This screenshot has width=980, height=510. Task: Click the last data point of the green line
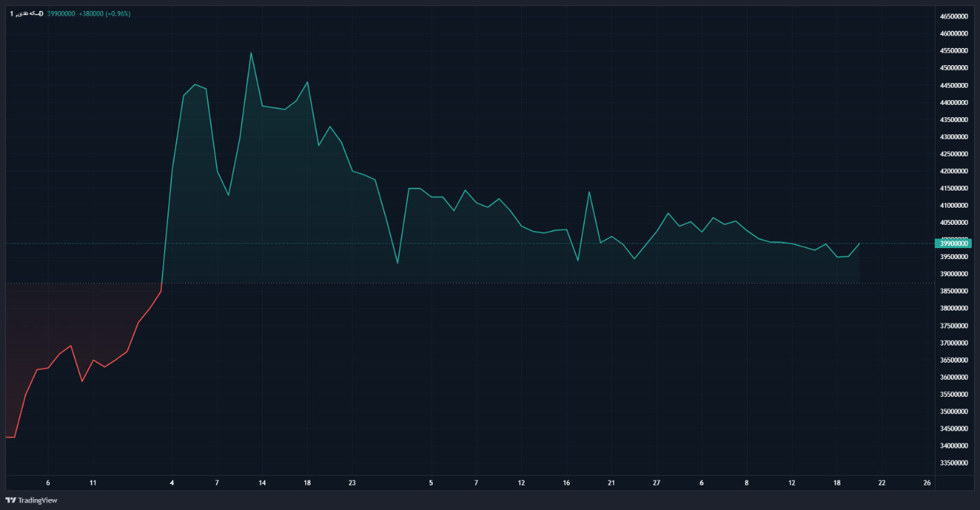tap(859, 243)
